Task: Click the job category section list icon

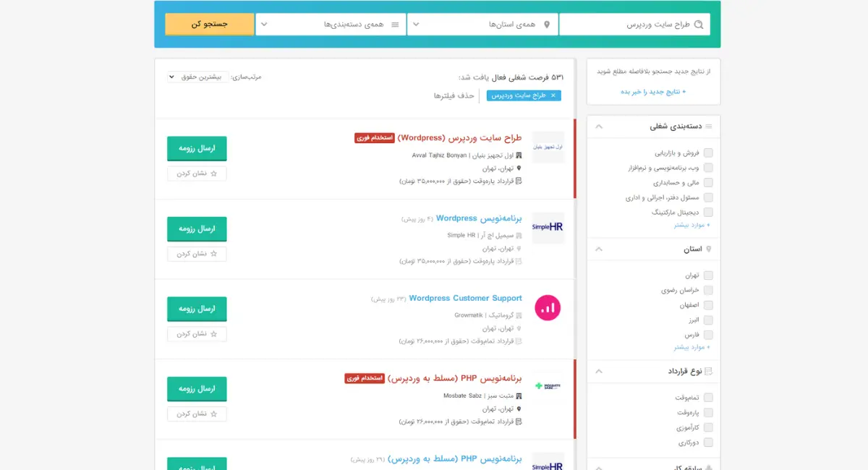Action: click(x=708, y=127)
